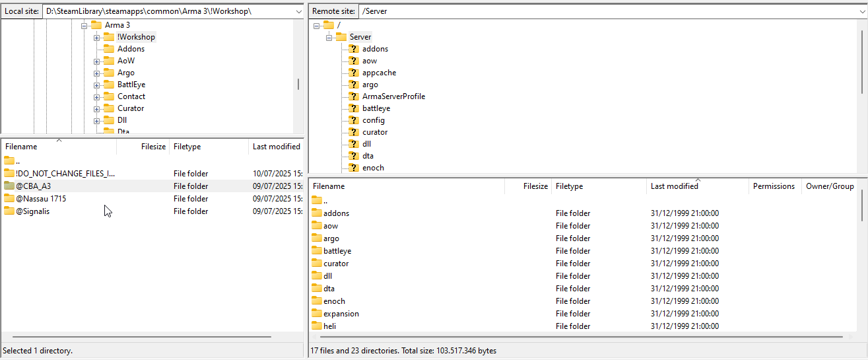Sort remote files by Owner/Group column
This screenshot has height=360, width=868.
point(830,186)
